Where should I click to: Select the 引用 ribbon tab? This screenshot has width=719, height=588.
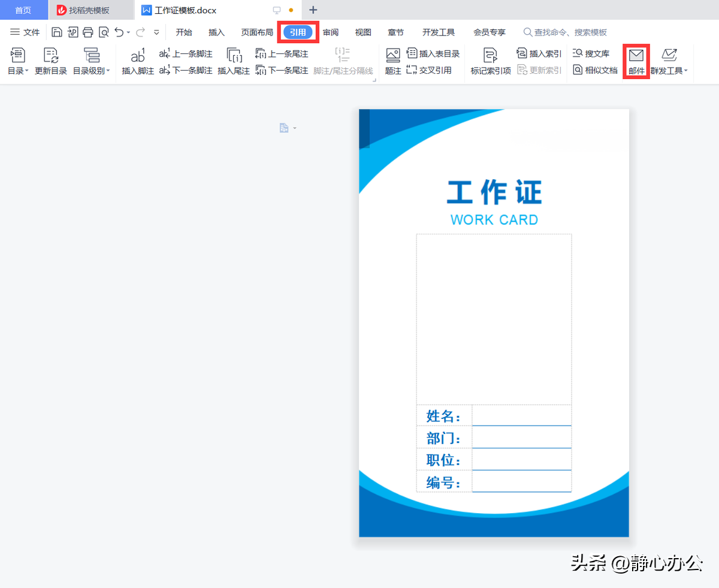coord(298,32)
